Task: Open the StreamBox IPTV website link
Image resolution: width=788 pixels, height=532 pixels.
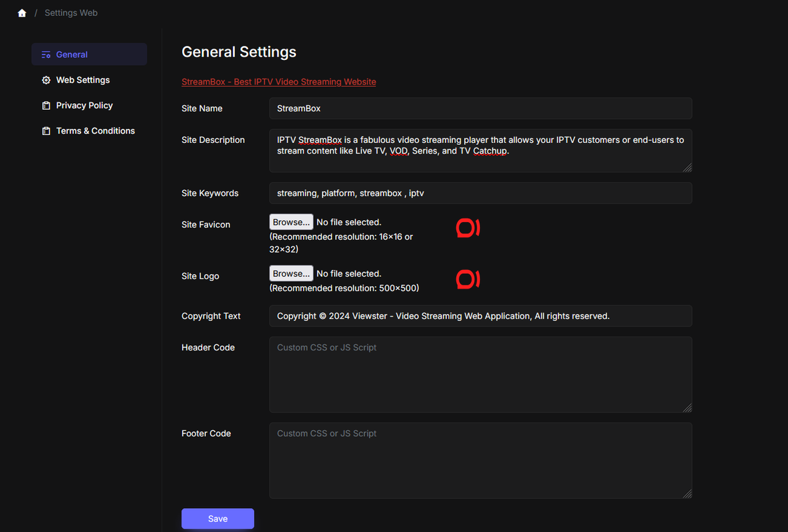Action: (279, 82)
